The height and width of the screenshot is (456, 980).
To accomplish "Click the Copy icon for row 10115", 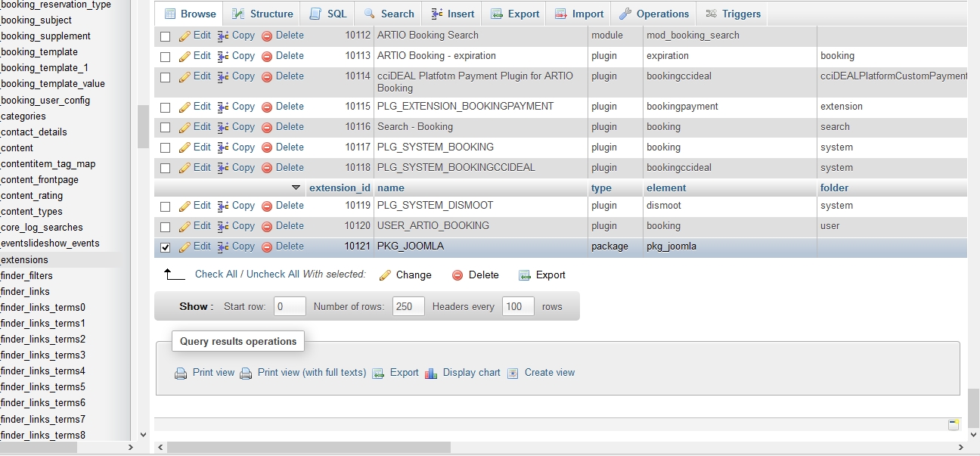I will click(223, 107).
